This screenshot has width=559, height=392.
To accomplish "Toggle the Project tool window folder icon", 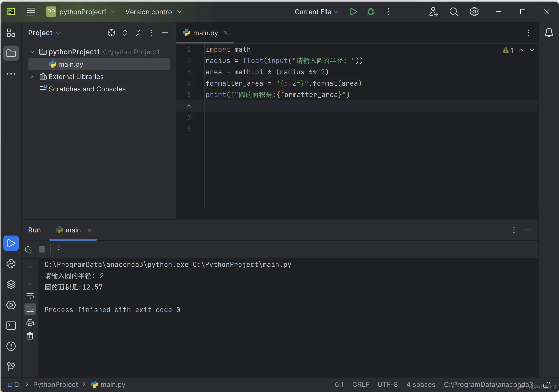I will [x=11, y=53].
